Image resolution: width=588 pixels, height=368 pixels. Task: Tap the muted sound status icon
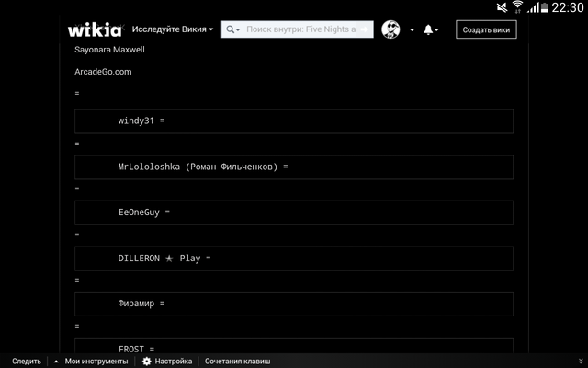502,7
